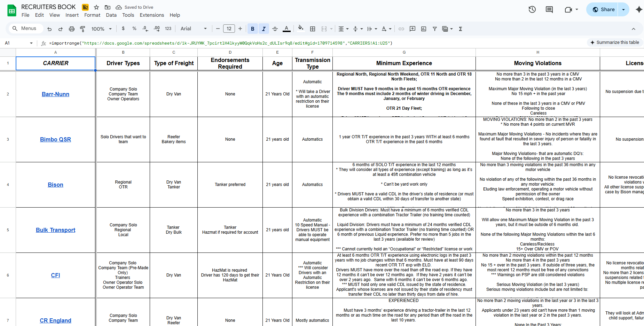Redo the last action
This screenshot has height=326, width=644.
coord(61,29)
